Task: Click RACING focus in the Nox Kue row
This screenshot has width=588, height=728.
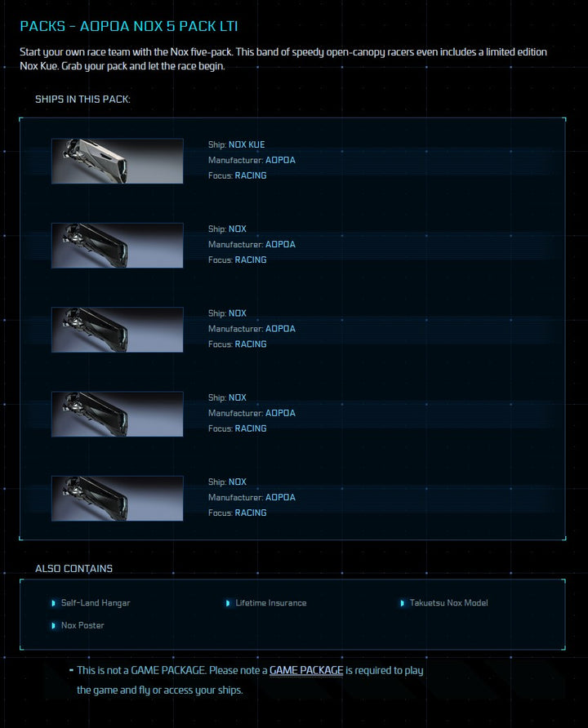Action: coord(251,175)
